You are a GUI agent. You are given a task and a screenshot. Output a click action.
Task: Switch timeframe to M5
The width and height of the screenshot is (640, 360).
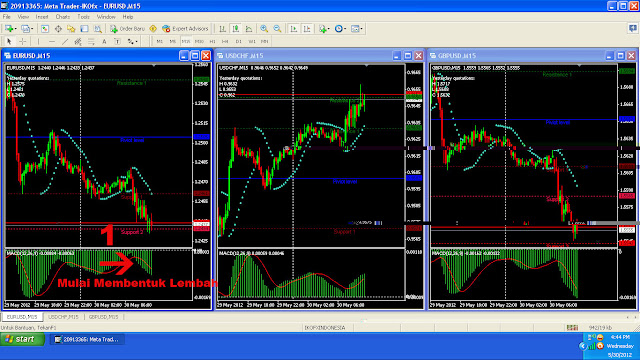(x=173, y=41)
